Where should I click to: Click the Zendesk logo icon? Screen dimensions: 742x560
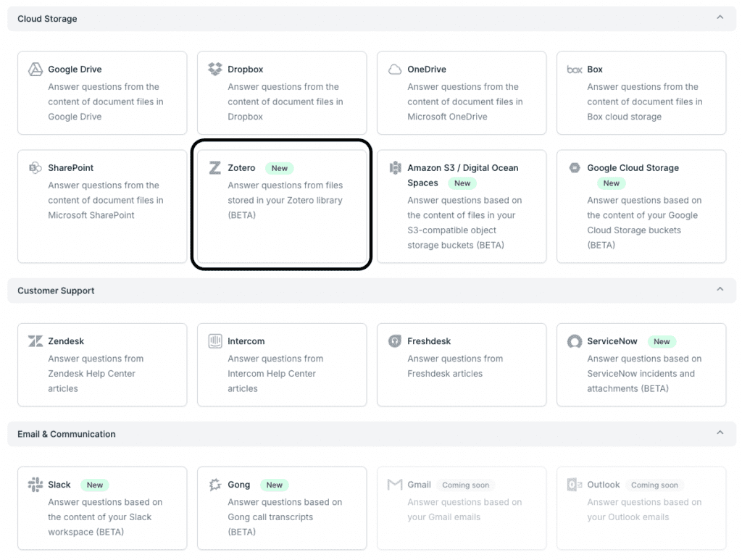coord(35,341)
